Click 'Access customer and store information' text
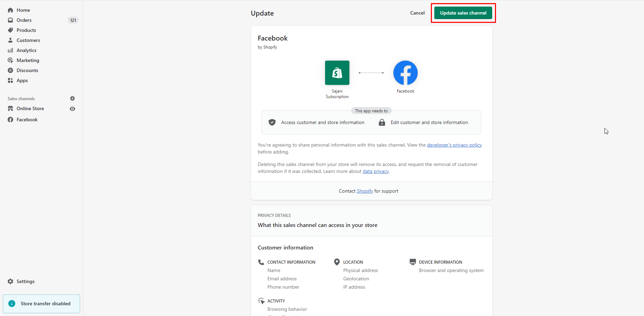This screenshot has height=316, width=644. pos(323,122)
